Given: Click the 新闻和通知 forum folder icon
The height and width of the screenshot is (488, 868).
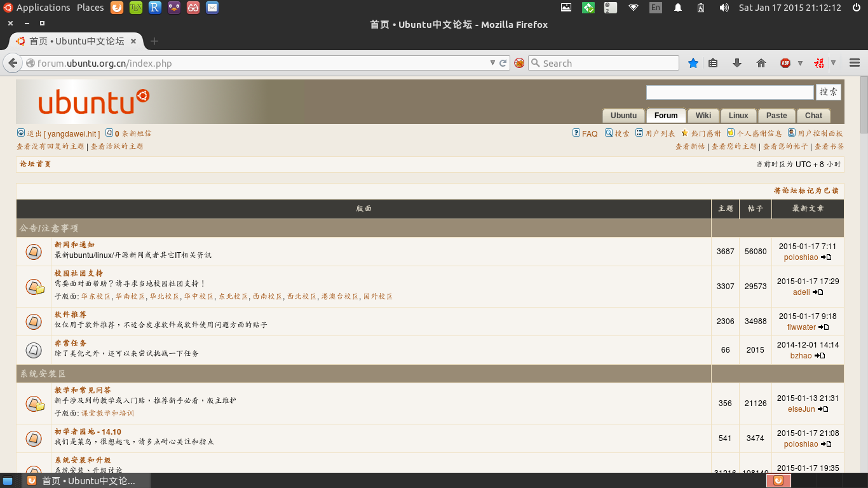Looking at the screenshot, I should coord(34,252).
